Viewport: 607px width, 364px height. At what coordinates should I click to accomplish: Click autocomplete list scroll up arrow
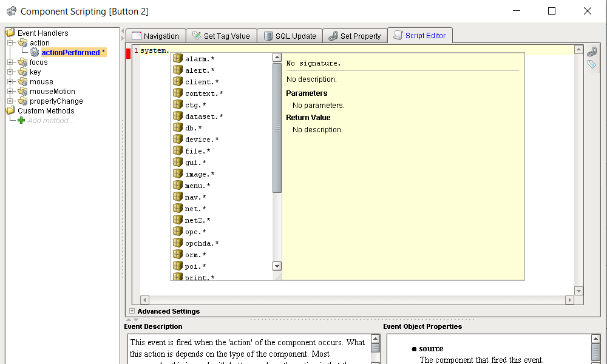[x=277, y=57]
